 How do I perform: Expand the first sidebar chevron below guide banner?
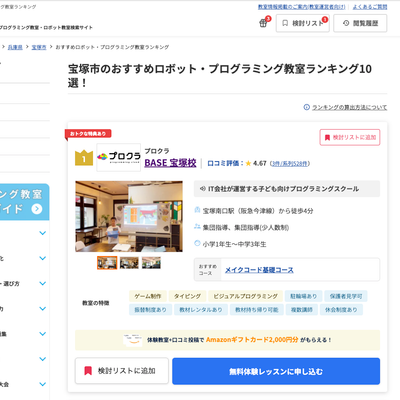(x=43, y=233)
